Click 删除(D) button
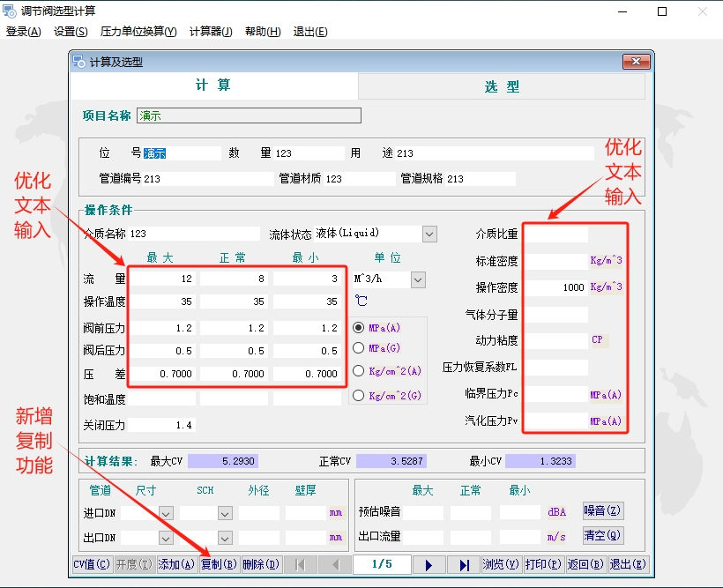Image resolution: width=723 pixels, height=588 pixels. [262, 564]
